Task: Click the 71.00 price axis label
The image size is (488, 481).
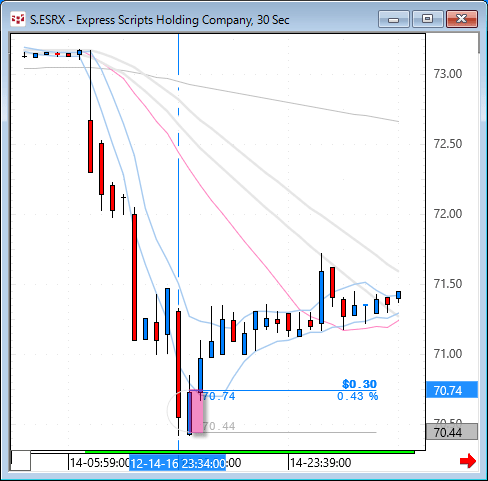Action: [448, 354]
